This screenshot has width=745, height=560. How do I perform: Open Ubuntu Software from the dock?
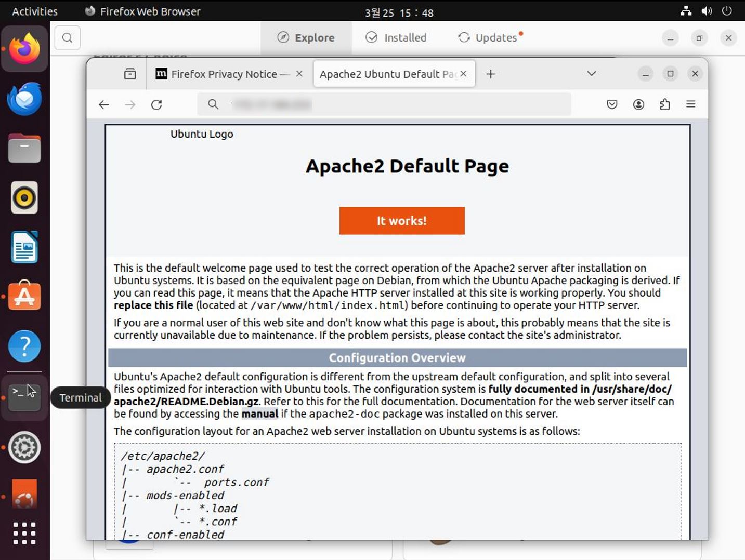[x=24, y=296]
